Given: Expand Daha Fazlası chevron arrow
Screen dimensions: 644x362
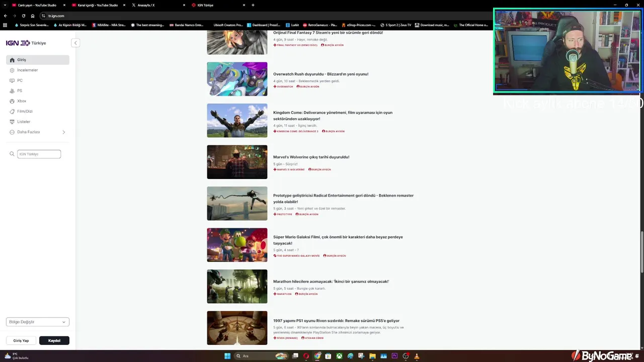Looking at the screenshot, I should (63, 132).
